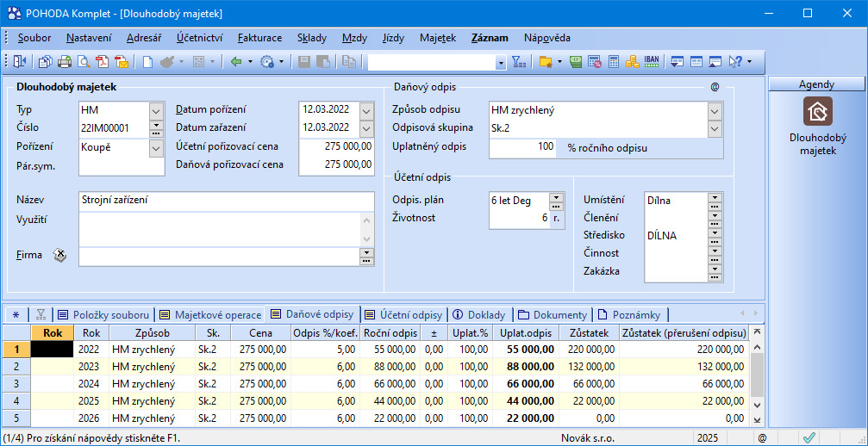Open Datum pořízení date dropdown

pyautogui.click(x=366, y=111)
